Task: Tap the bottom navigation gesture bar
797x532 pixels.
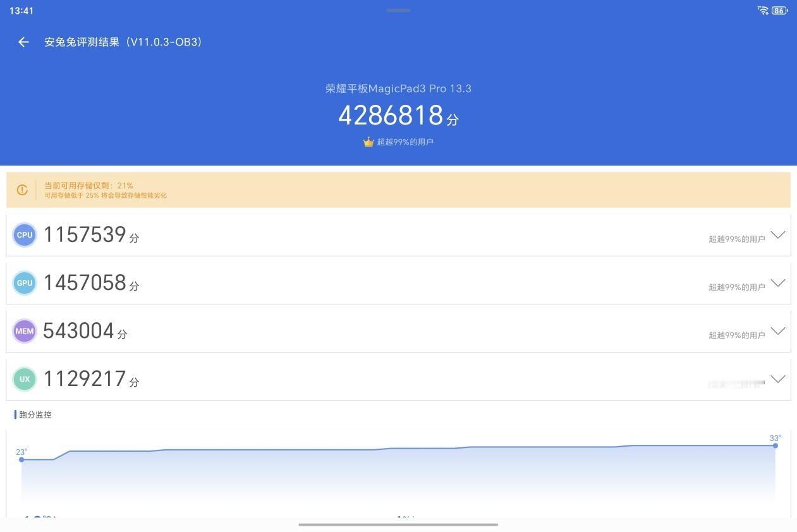Action: [x=398, y=524]
